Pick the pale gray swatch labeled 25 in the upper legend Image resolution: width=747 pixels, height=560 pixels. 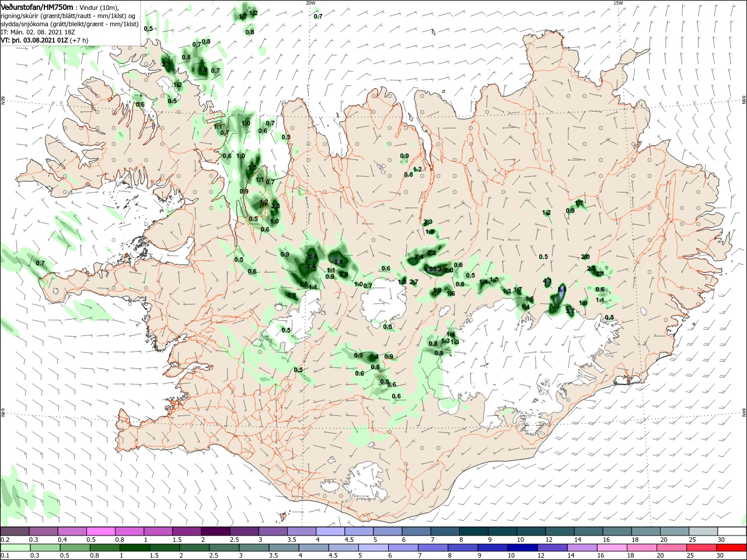[703, 531]
